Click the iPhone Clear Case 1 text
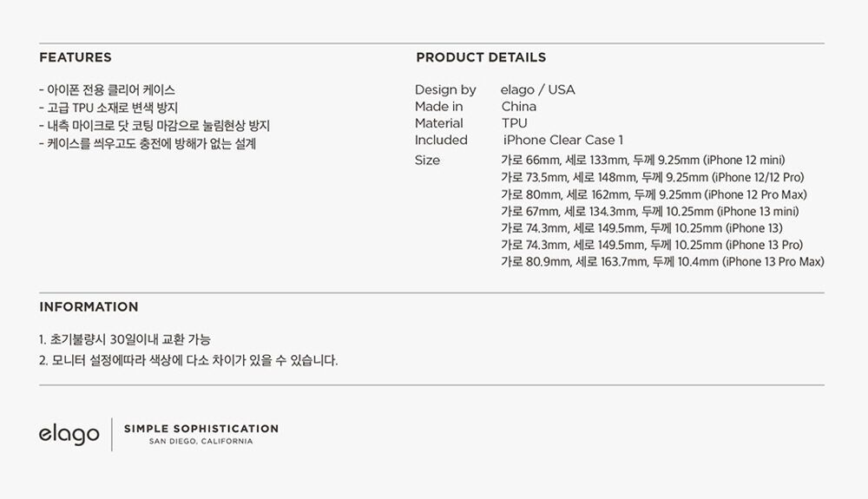Image resolution: width=868 pixels, height=499 pixels. 563,141
